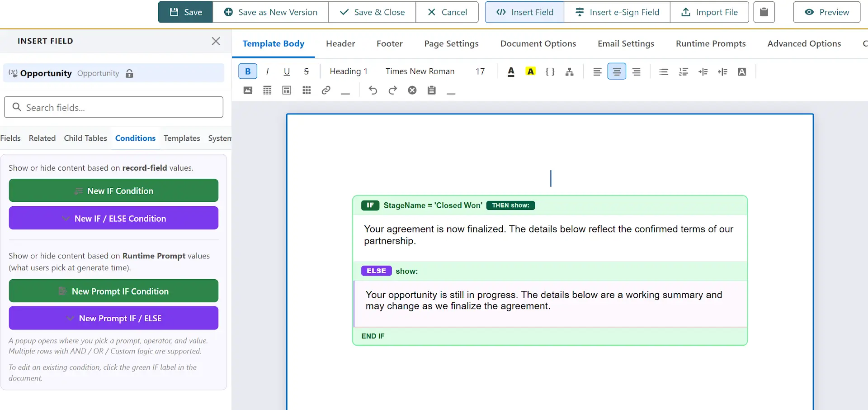Click Save as New Version
This screenshot has width=868, height=410.
click(271, 12)
